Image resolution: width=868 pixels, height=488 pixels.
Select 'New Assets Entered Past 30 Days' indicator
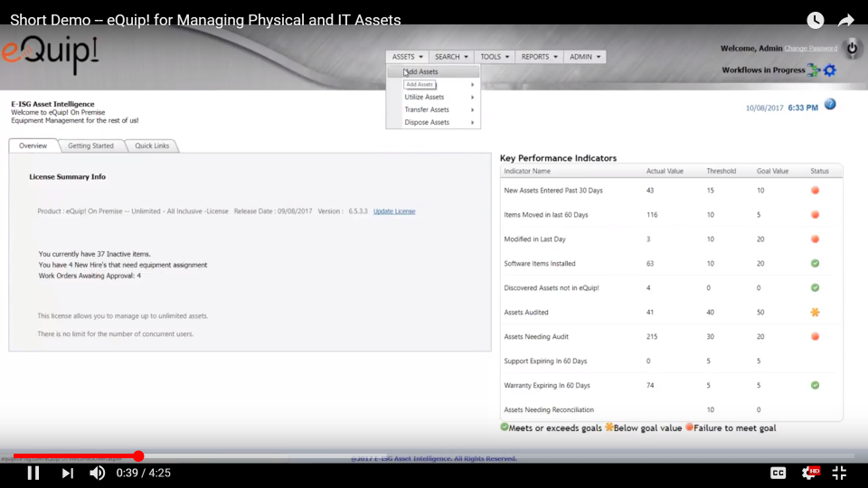click(x=553, y=191)
